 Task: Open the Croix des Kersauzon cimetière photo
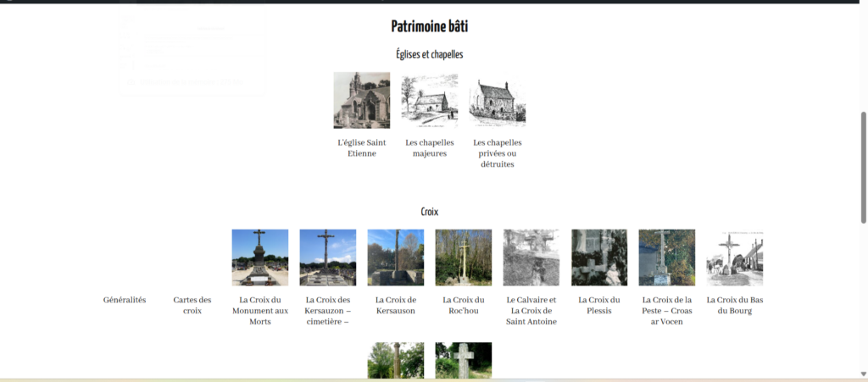coord(327,257)
